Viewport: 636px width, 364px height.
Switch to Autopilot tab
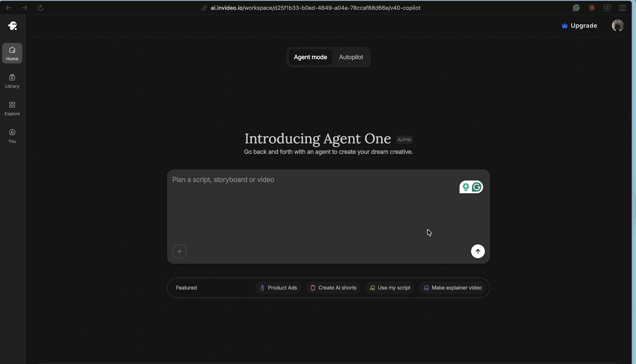tap(351, 57)
